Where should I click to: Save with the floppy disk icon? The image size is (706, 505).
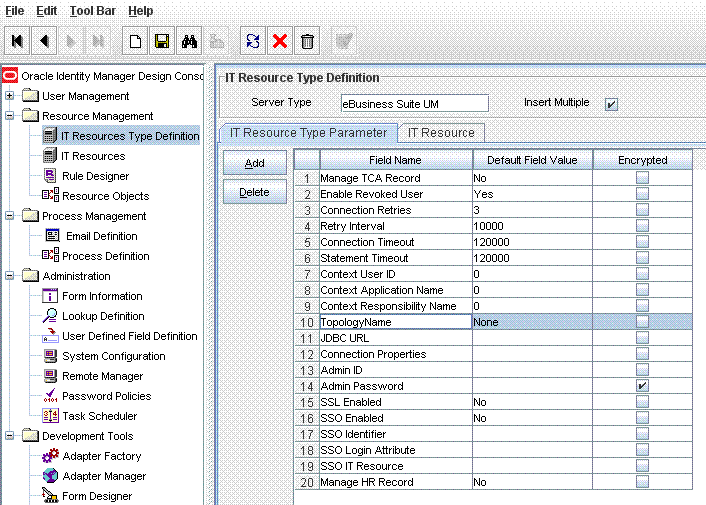click(162, 41)
